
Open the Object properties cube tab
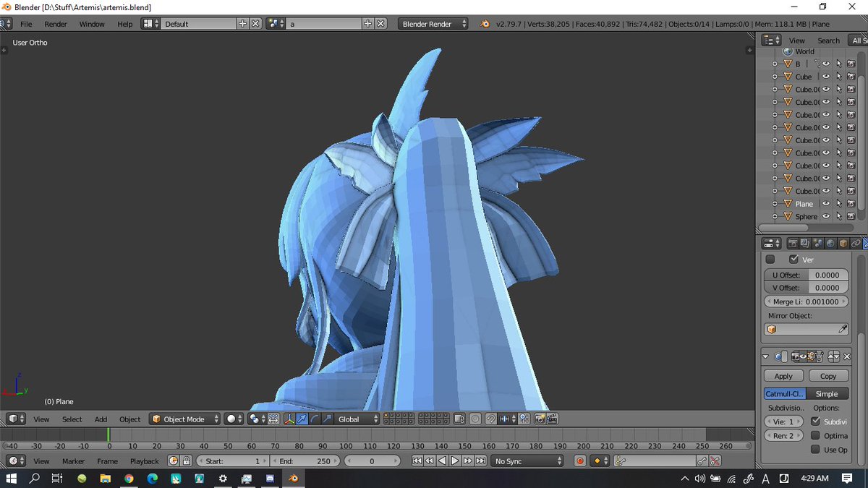(843, 244)
